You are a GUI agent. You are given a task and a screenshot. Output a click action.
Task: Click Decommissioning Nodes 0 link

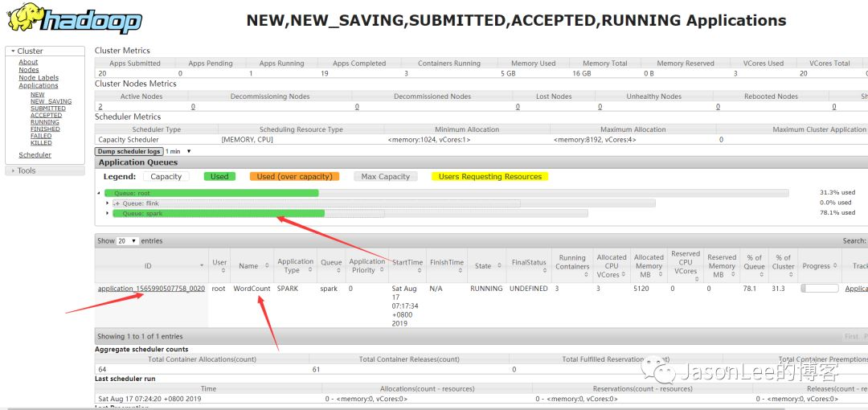point(193,107)
